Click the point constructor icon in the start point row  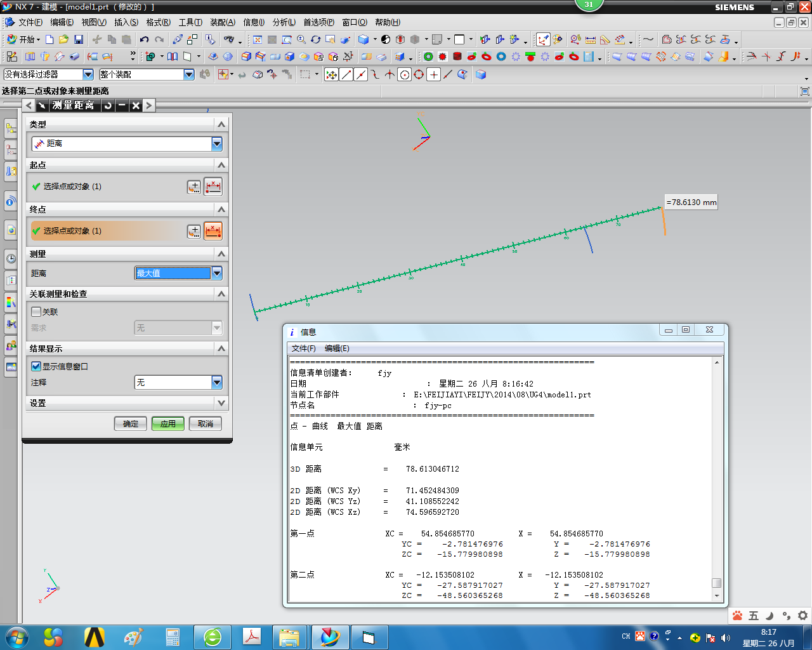tap(194, 187)
